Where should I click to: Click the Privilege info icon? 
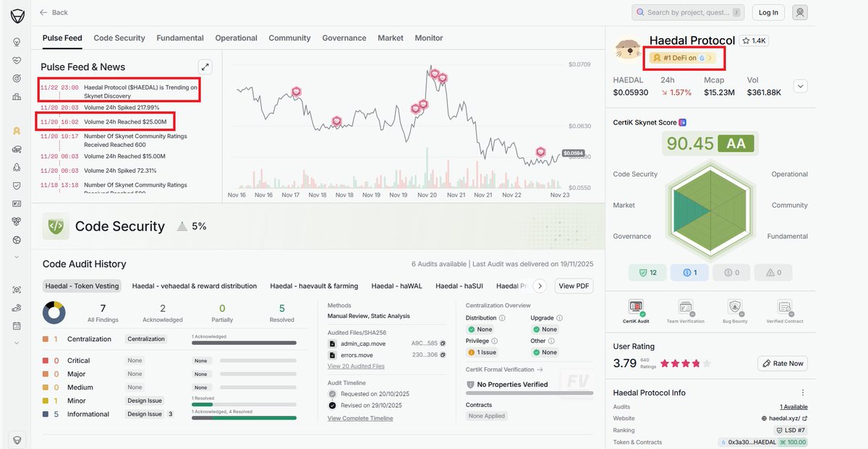495,341
